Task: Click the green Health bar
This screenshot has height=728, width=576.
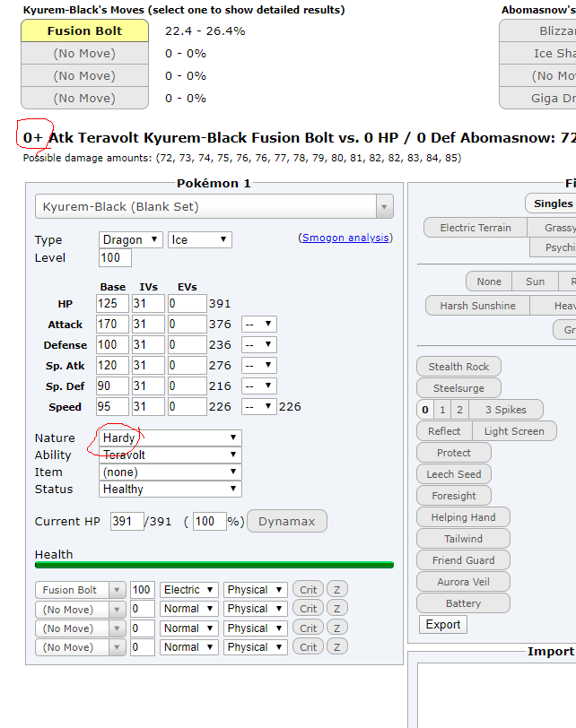Action: point(214,565)
